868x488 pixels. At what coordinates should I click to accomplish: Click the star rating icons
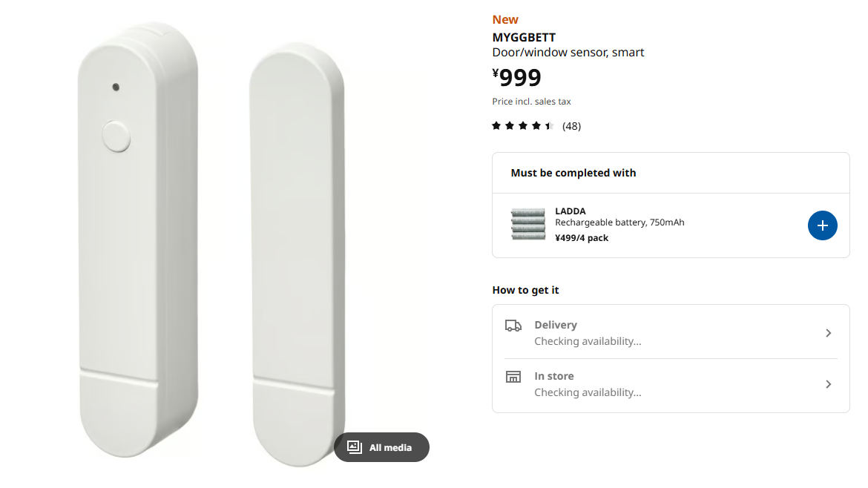click(x=523, y=126)
